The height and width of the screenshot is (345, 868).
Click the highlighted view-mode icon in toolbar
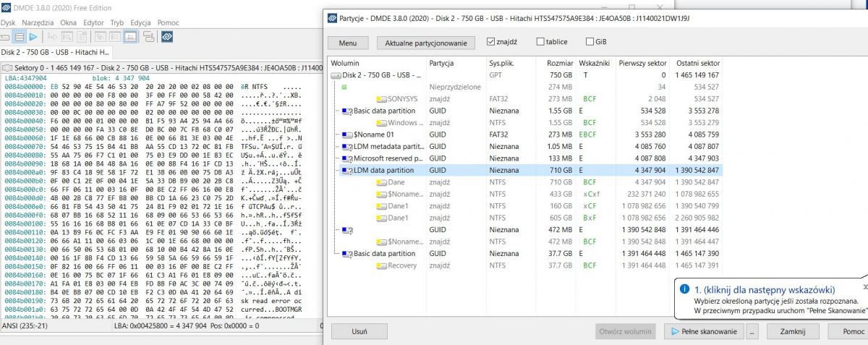point(131,36)
